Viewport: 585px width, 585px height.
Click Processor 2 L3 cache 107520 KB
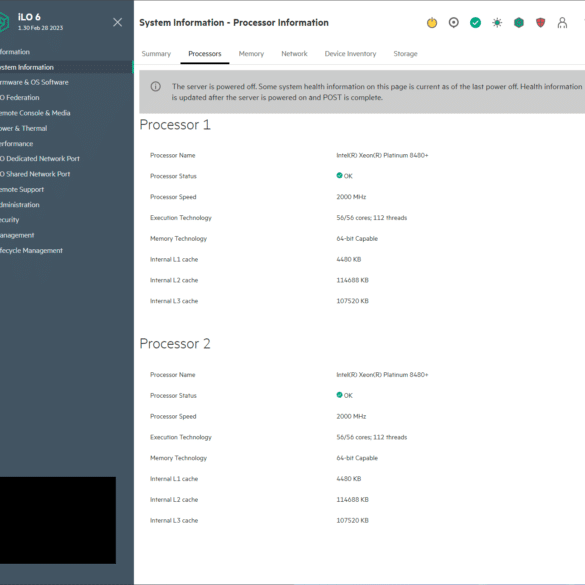(x=353, y=520)
